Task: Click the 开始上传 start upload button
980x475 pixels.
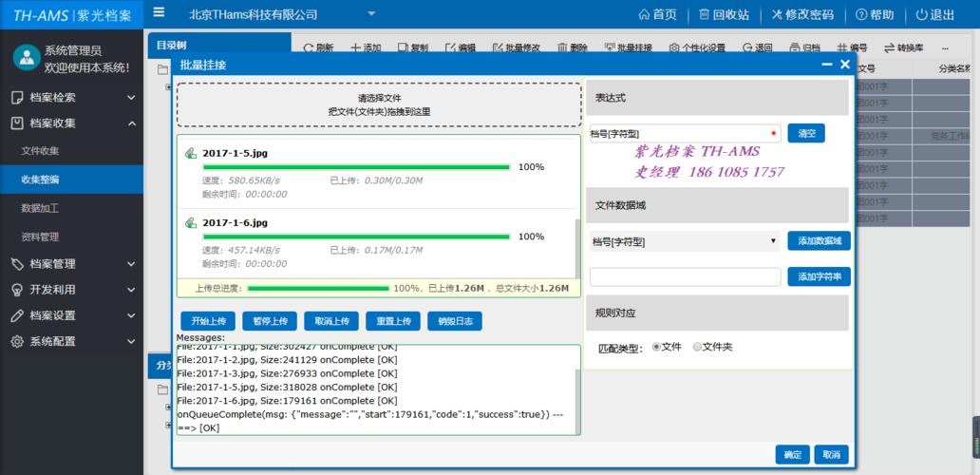Action: click(208, 321)
